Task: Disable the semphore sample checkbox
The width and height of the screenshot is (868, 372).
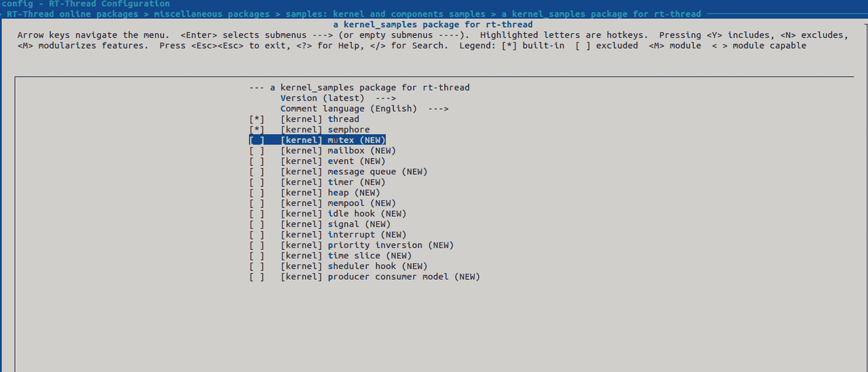Action: pyautogui.click(x=256, y=129)
